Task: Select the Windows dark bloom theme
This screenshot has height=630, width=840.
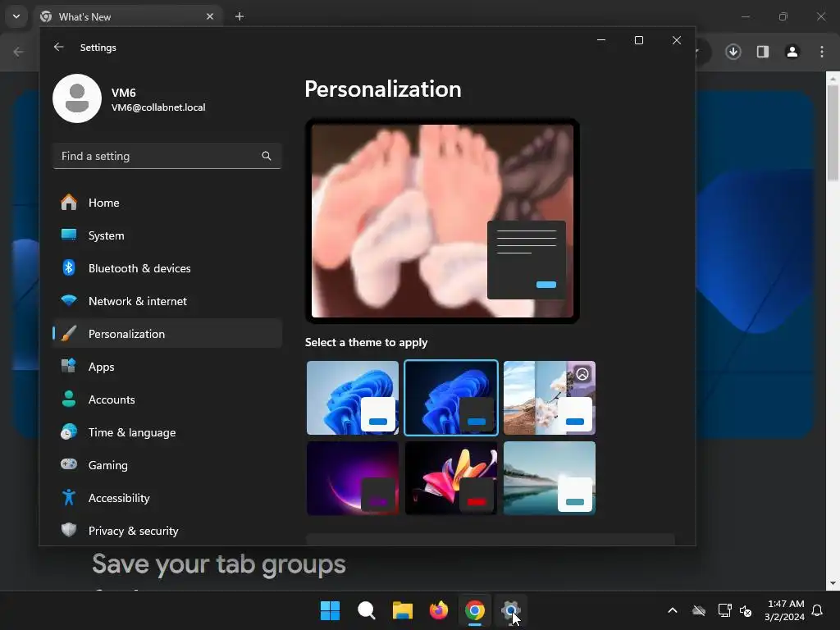Action: [451, 398]
